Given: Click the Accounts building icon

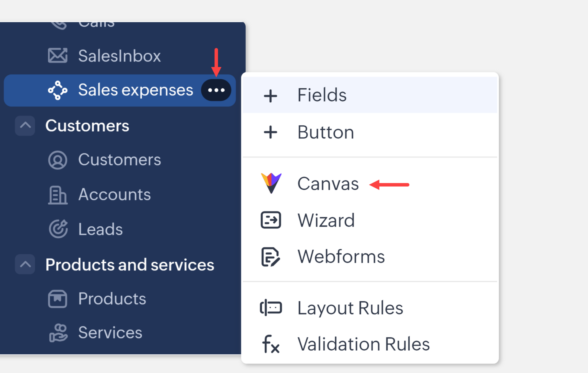Looking at the screenshot, I should pyautogui.click(x=58, y=195).
